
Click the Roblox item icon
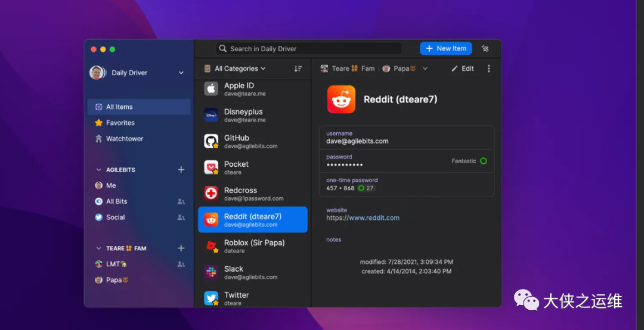211,246
